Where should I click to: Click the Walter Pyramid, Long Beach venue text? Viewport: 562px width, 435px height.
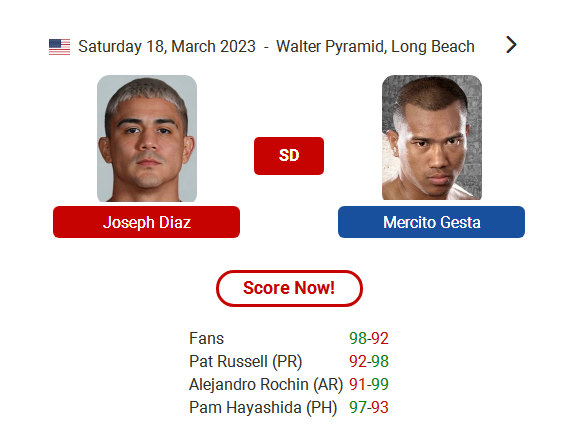pyautogui.click(x=375, y=47)
